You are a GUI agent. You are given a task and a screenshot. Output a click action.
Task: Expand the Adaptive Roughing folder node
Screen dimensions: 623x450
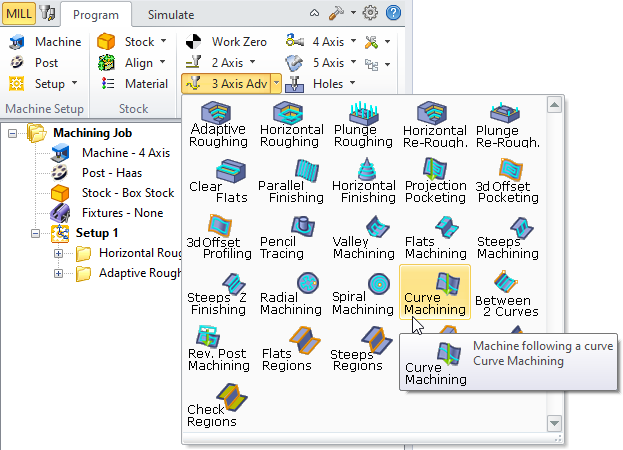tap(58, 273)
